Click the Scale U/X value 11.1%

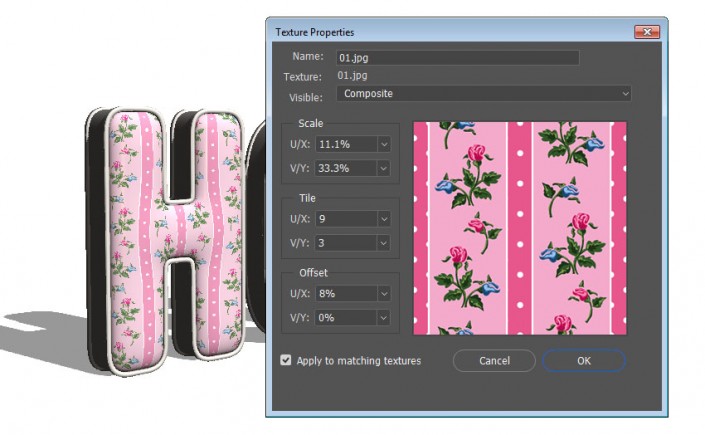[344, 144]
